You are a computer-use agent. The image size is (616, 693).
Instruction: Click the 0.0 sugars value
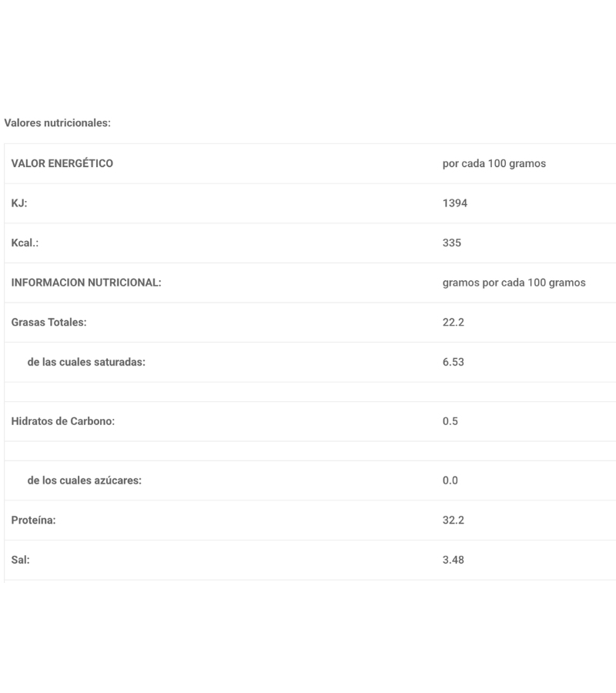click(x=450, y=480)
